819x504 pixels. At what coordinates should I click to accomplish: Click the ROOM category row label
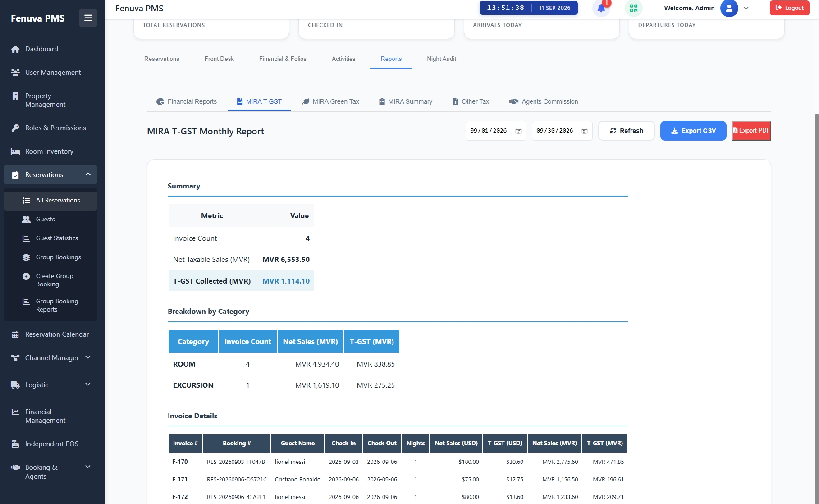(184, 364)
